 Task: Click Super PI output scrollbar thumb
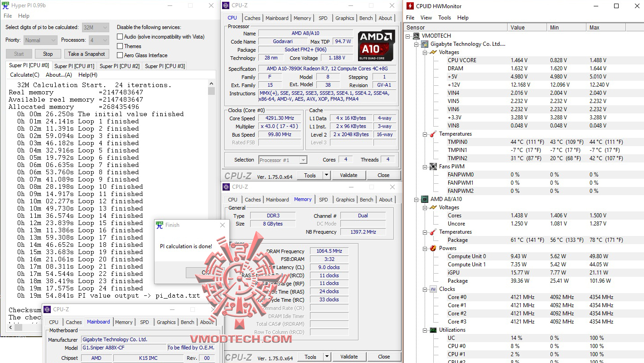[211, 91]
